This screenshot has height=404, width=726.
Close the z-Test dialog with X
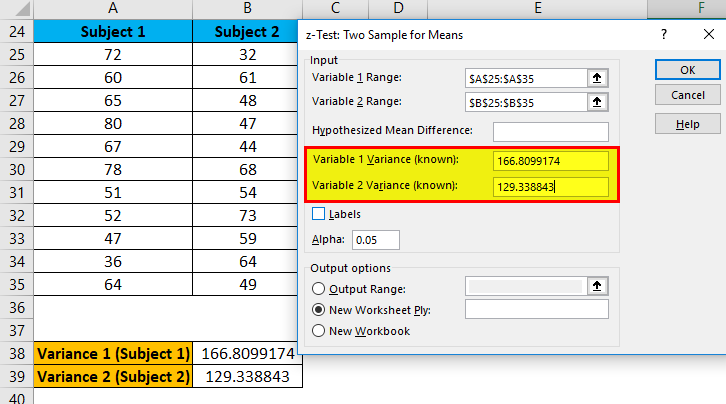708,34
